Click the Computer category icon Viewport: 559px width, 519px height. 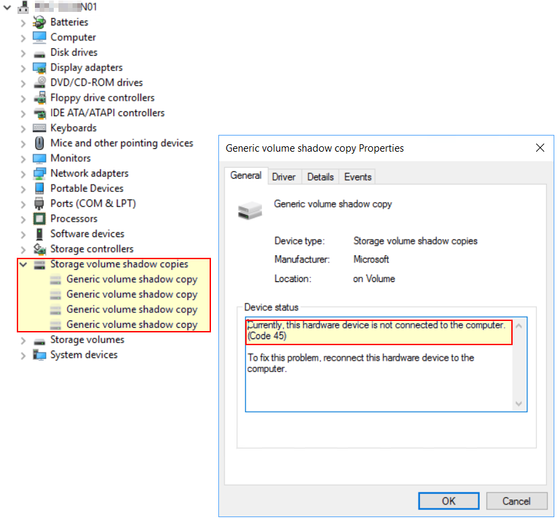[x=39, y=37]
